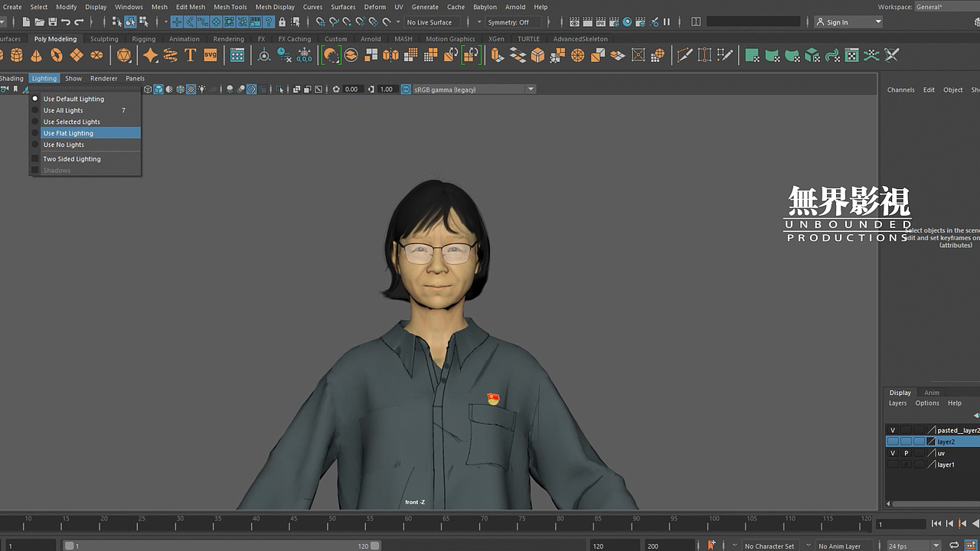Image resolution: width=980 pixels, height=551 pixels.
Task: Pause viewport update with pause icon
Action: point(666,22)
